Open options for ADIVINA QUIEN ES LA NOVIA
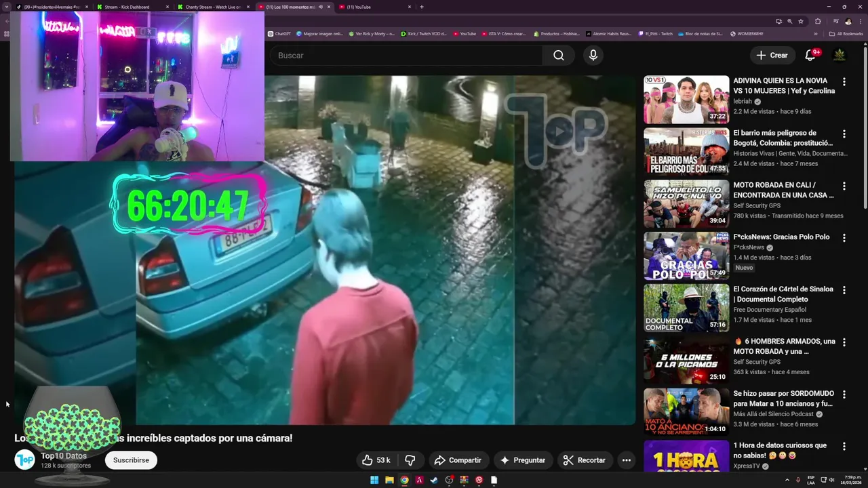Image resolution: width=868 pixels, height=488 pixels. [x=844, y=81]
